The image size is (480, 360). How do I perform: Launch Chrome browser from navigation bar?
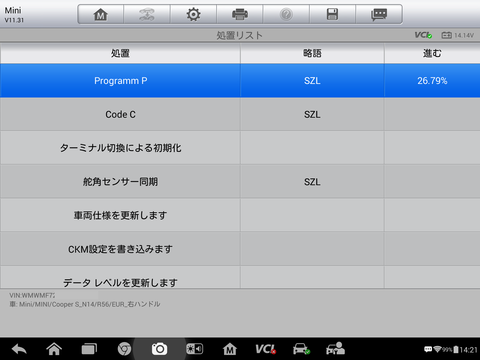click(x=124, y=349)
